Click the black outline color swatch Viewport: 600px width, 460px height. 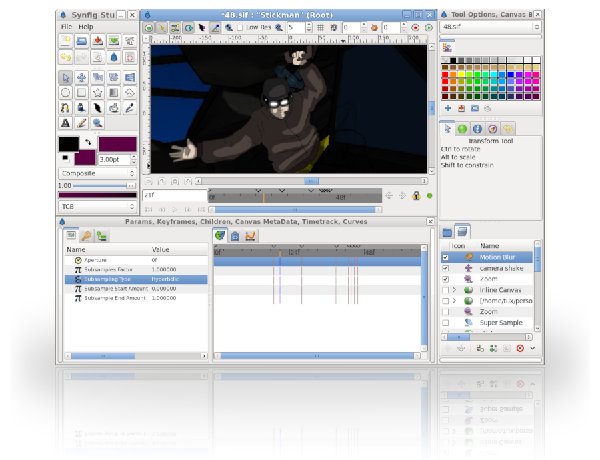(69, 144)
